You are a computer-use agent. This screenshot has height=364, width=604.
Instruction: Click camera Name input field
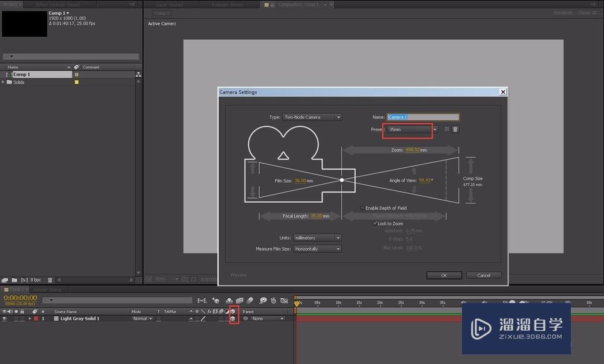coord(423,117)
